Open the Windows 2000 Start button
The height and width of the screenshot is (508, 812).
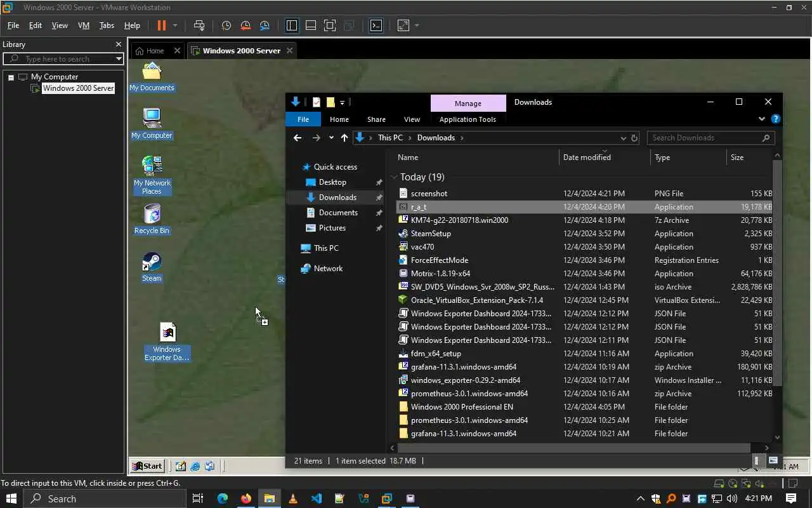coord(147,466)
